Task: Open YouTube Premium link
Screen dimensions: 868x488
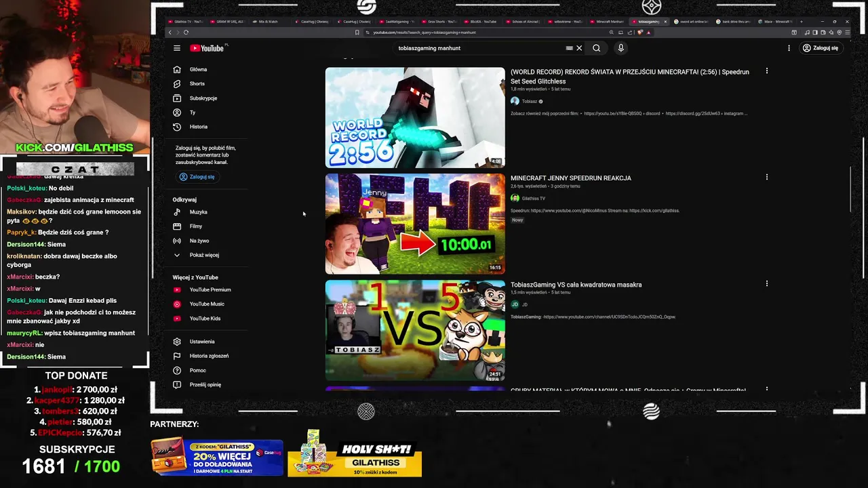Action: [210, 289]
